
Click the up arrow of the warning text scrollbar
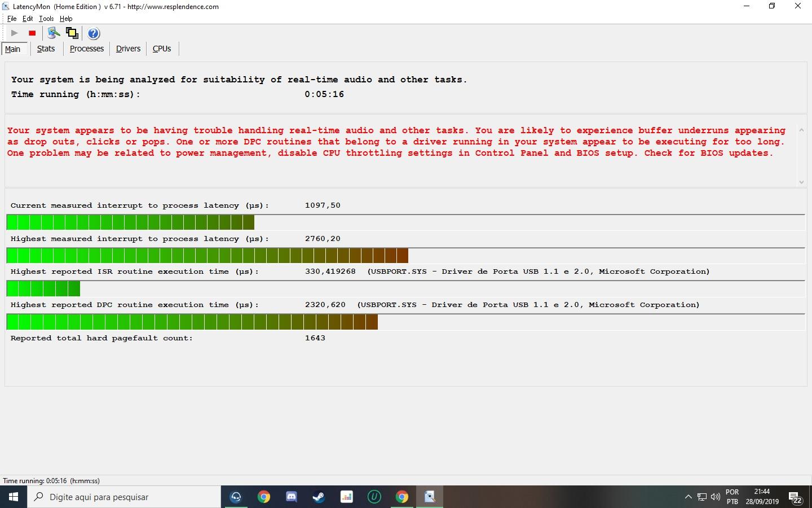click(x=801, y=130)
